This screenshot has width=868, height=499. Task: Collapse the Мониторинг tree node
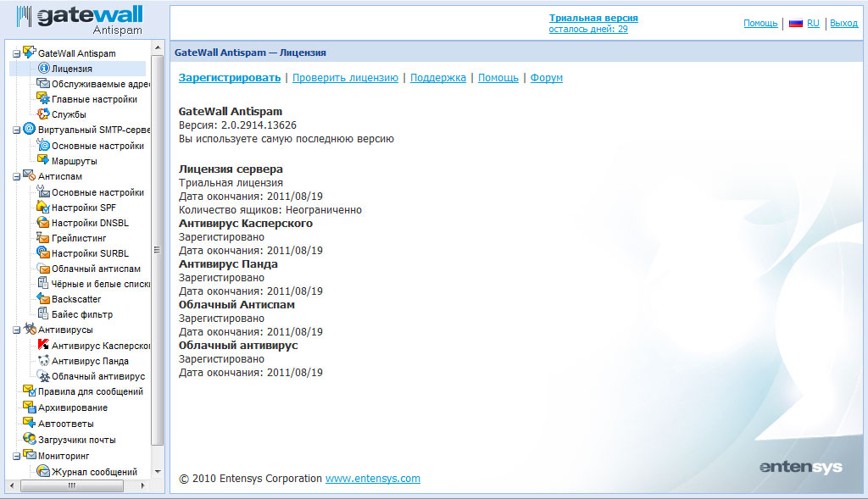tap(16, 457)
